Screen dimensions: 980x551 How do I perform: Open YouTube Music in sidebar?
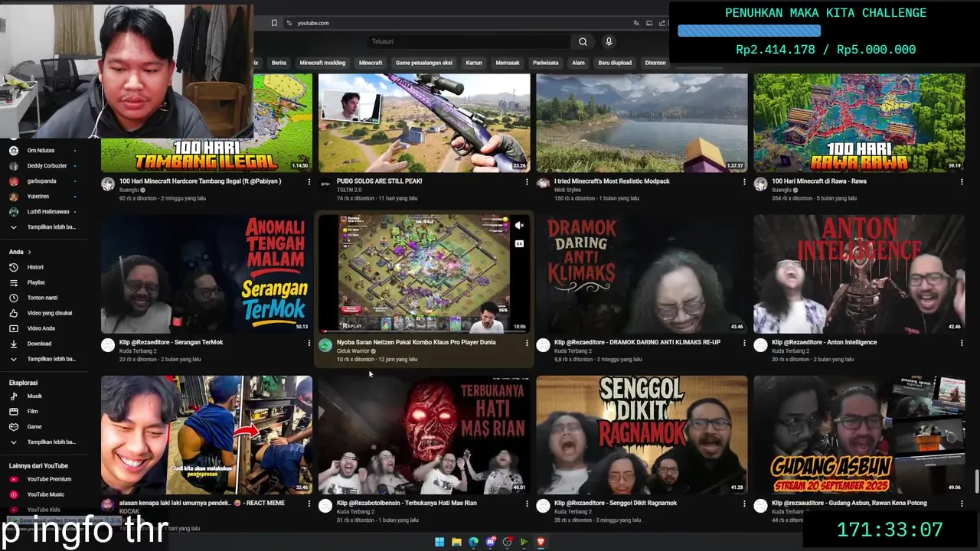click(45, 494)
